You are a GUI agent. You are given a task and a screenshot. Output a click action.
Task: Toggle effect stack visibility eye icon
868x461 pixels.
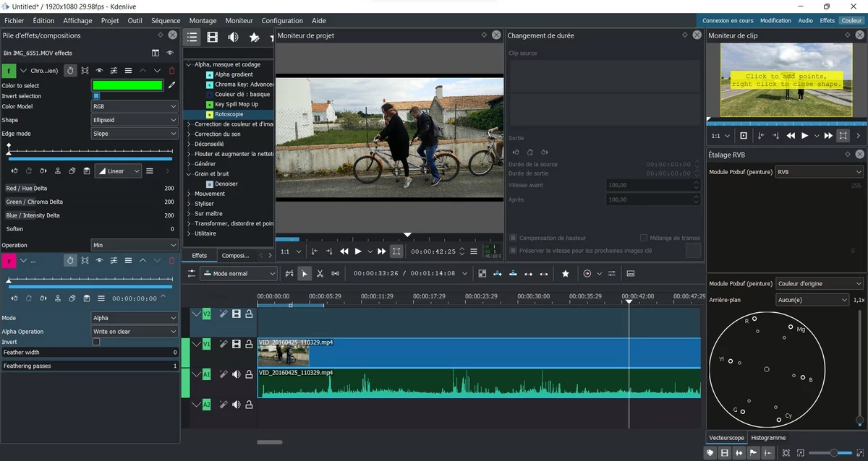170,53
